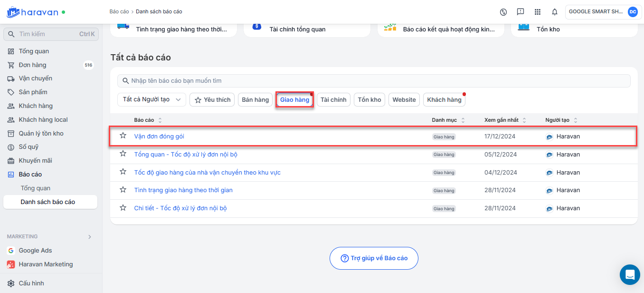This screenshot has width=644, height=293.
Task: Click the Trợ giúp về Báo cáo button
Action: tap(374, 258)
